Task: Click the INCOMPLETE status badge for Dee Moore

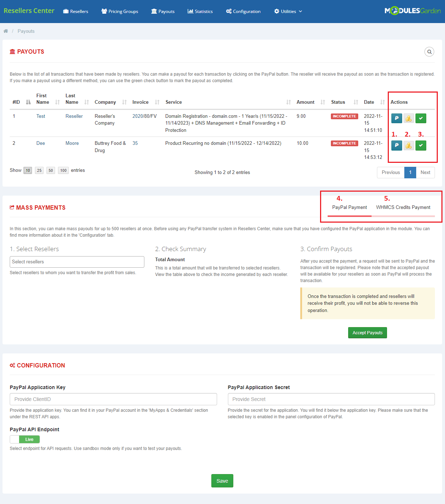Action: coord(345,143)
